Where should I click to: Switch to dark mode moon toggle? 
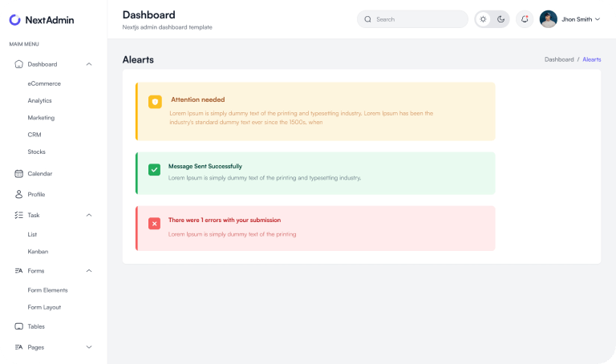point(500,19)
